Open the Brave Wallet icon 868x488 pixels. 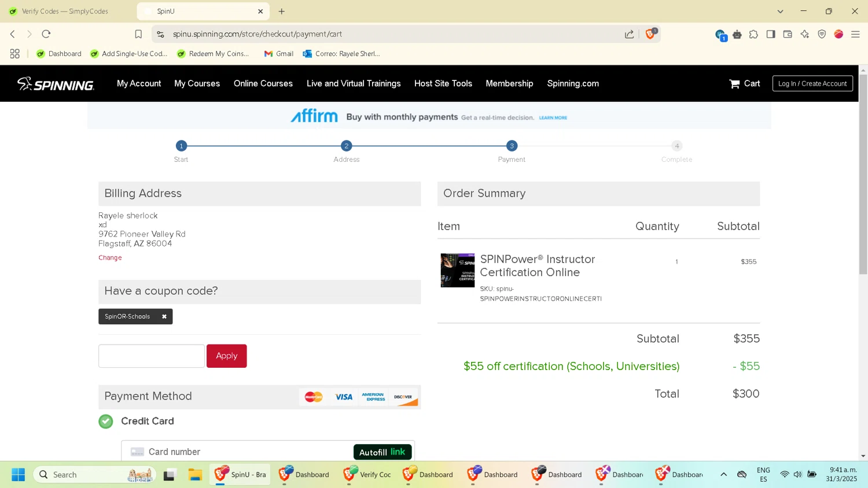[x=788, y=34]
